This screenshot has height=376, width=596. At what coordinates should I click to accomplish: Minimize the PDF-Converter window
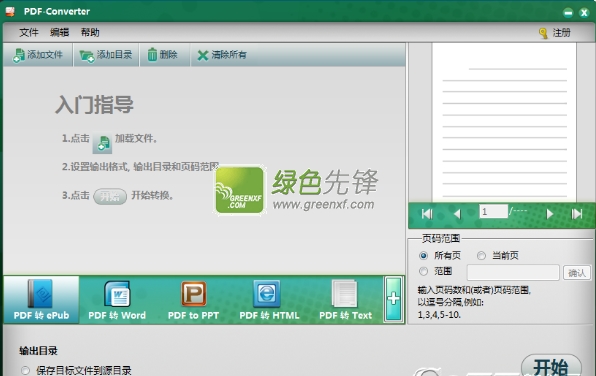(x=568, y=13)
